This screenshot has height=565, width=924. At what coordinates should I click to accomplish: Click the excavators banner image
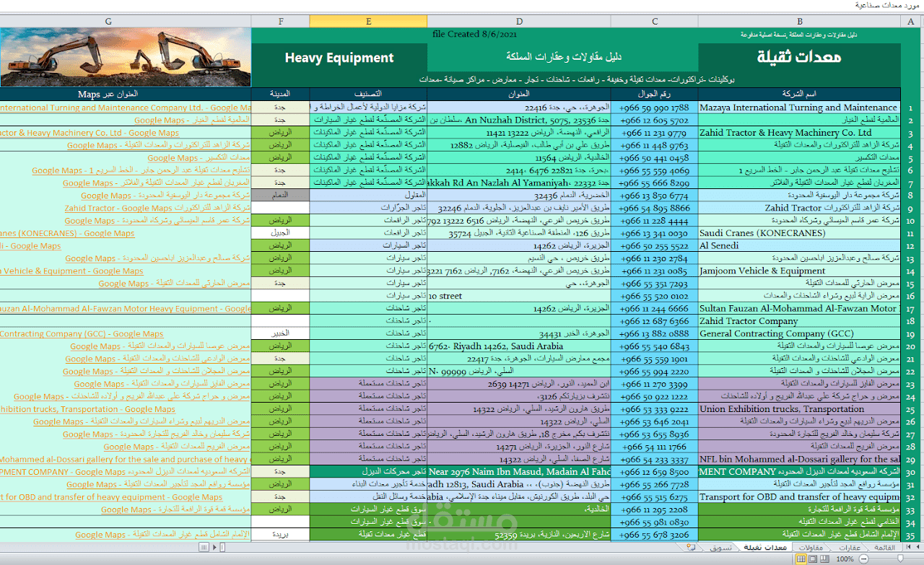(126, 57)
